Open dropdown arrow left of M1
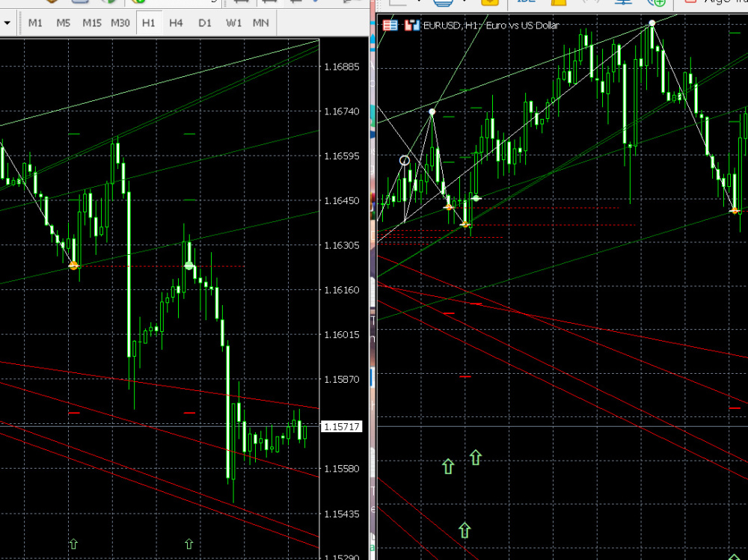The width and height of the screenshot is (748, 560). click(7, 23)
